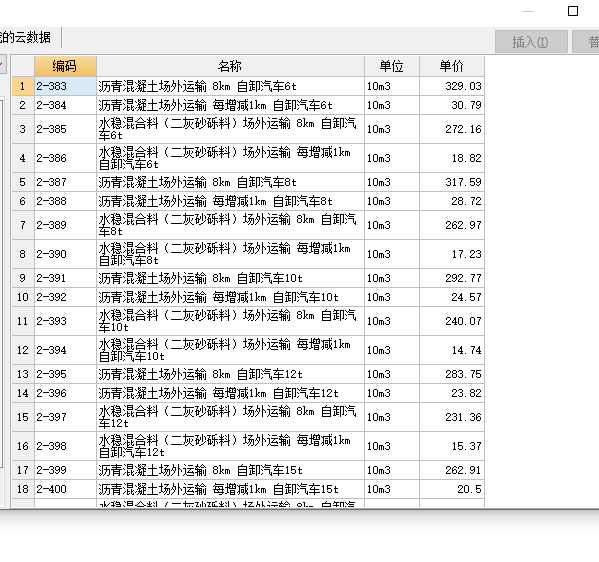Select code cell 2-396
Viewport: 599px width, 562px height.
(x=65, y=393)
